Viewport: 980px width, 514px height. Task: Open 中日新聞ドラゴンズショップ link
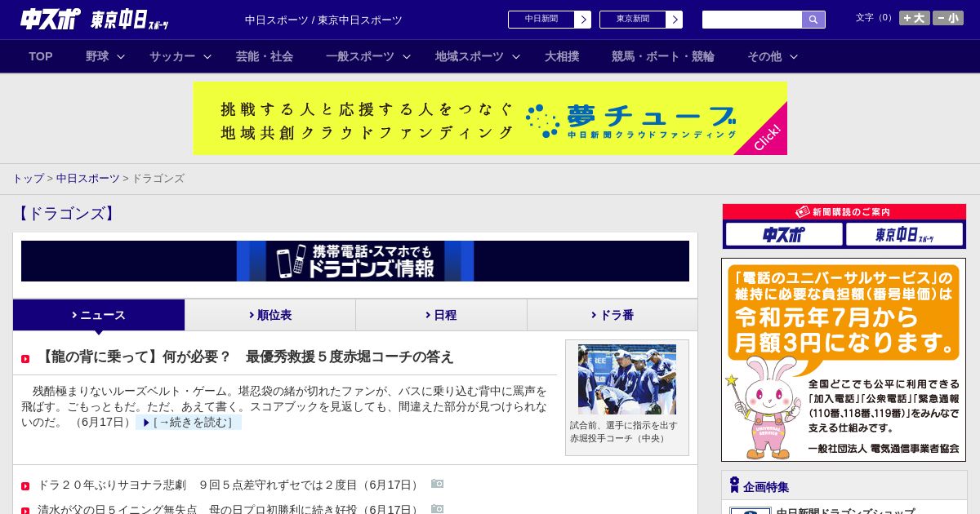[x=845, y=511]
